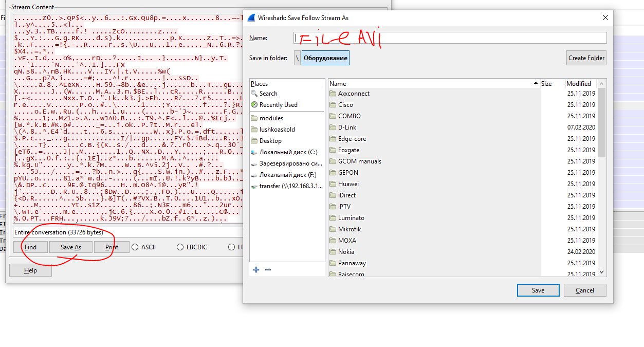Sort files by the Modified column header
This screenshot has height=347, width=644.
[x=580, y=84]
